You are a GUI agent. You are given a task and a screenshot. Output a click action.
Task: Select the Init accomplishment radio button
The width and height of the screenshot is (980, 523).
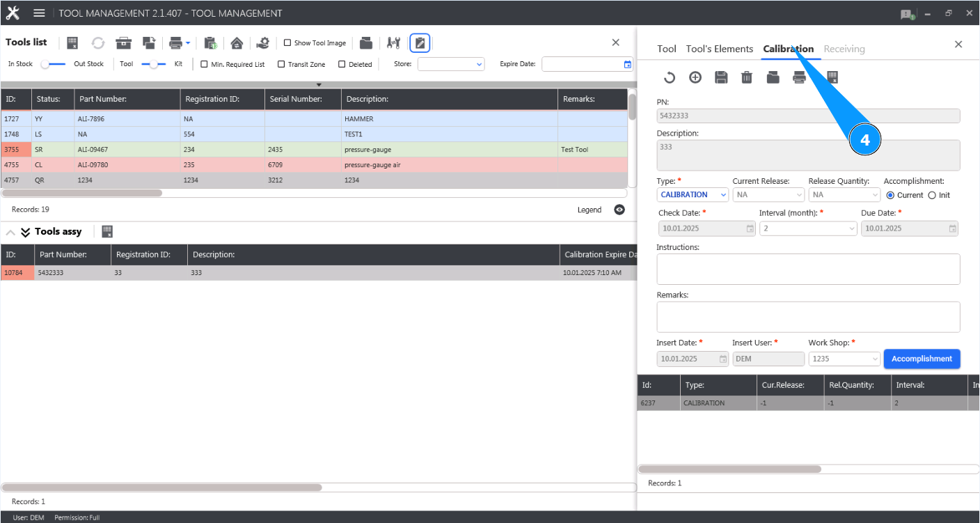(x=932, y=195)
